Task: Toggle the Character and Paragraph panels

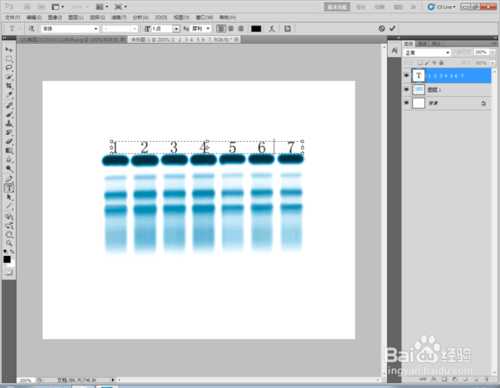Action: (x=287, y=29)
